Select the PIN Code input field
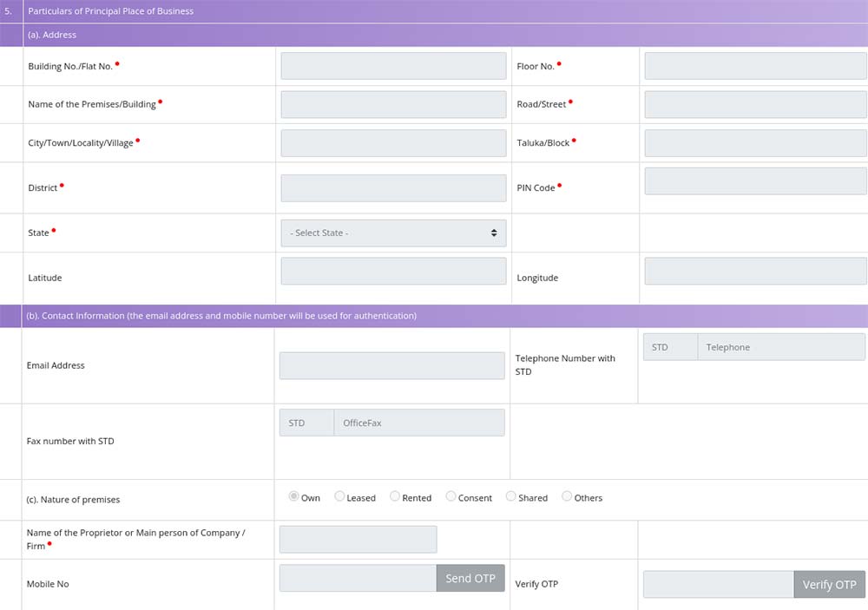This screenshot has height=610, width=868. pos(755,181)
